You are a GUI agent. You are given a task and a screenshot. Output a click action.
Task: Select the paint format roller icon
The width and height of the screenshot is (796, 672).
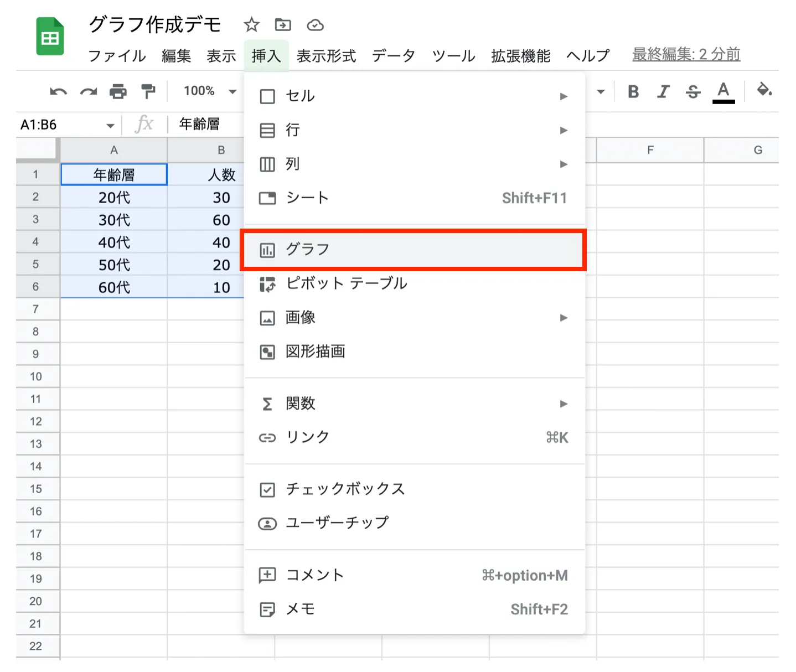point(148,91)
